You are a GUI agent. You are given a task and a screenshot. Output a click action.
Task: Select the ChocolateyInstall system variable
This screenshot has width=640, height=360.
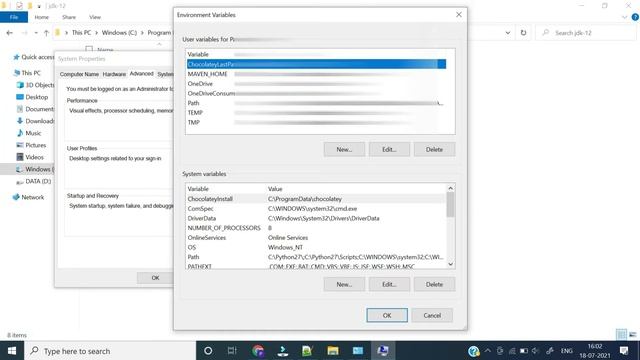point(316,199)
